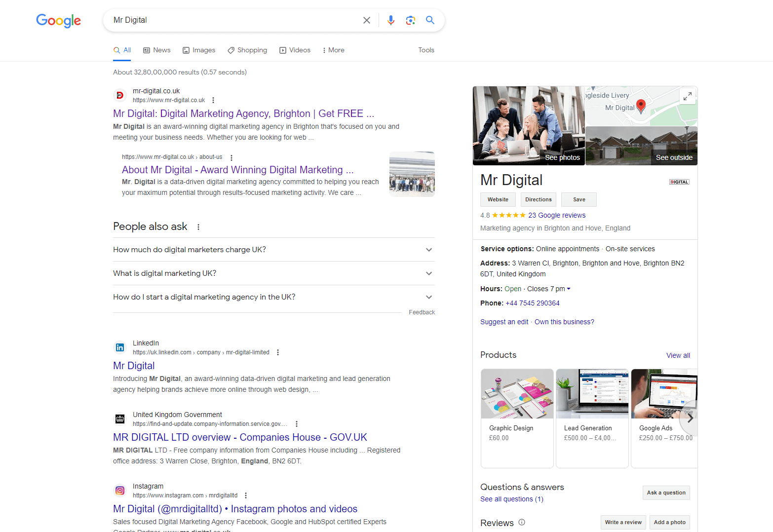Click the expand icon on the map preview
The width and height of the screenshot is (773, 532).
[687, 96]
